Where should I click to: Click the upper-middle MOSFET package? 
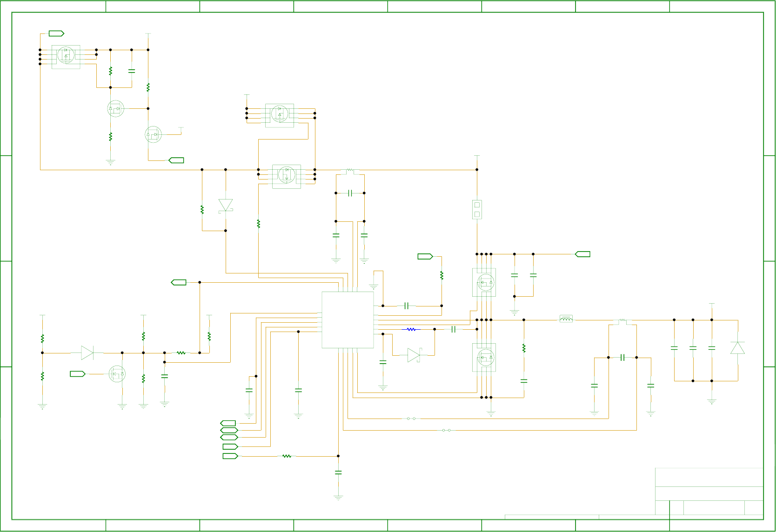pyautogui.click(x=280, y=115)
